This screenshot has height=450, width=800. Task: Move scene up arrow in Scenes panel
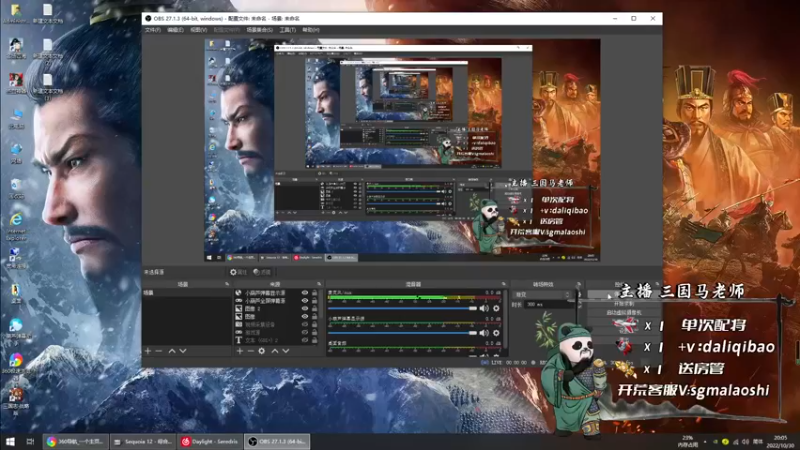(x=172, y=351)
